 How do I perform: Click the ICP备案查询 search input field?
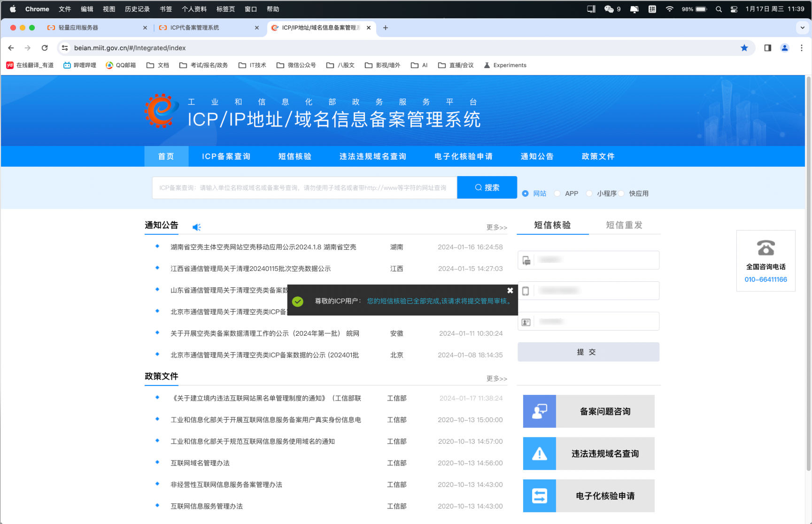[304, 188]
